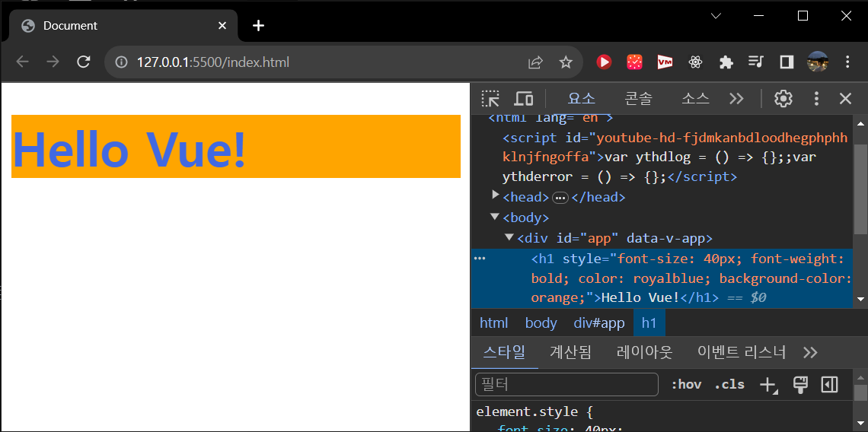The image size is (868, 432).
Task: Minimize the browser window
Action: click(x=759, y=16)
